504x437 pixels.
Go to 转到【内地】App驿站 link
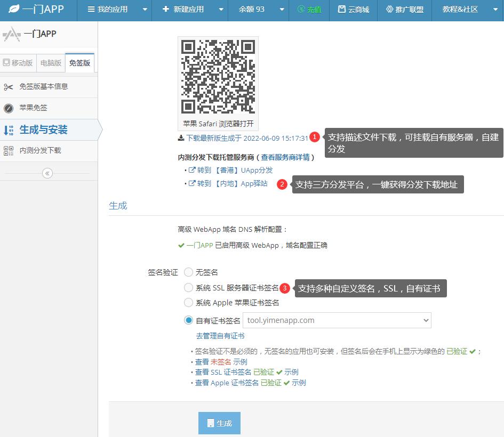coord(232,183)
